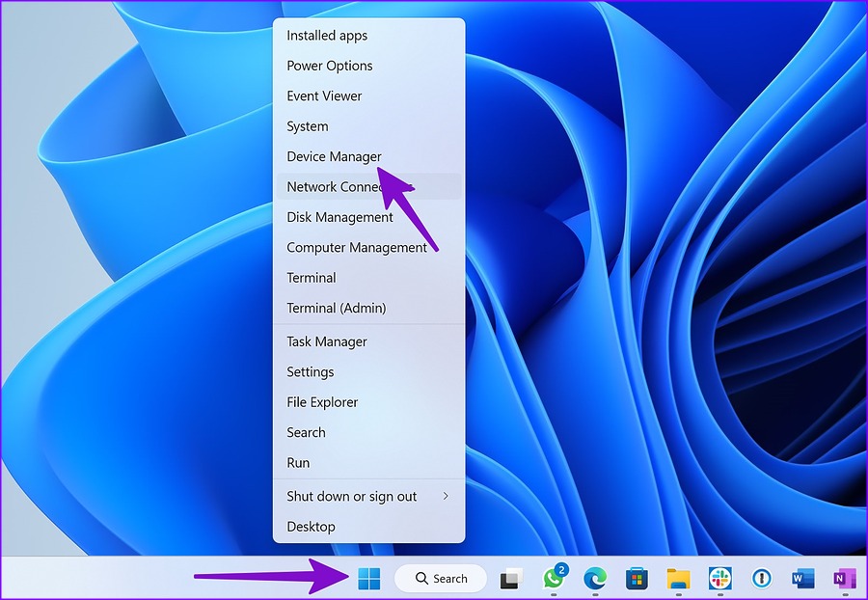Image resolution: width=868 pixels, height=600 pixels.
Task: Choose Desktop menu entry
Action: pyautogui.click(x=368, y=527)
